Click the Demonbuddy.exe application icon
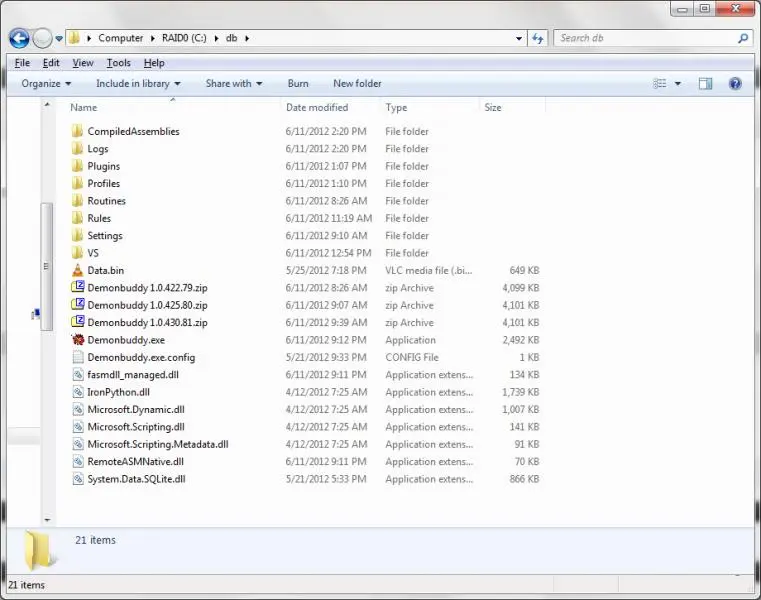Screen dimensions: 761x600 pyautogui.click(x=78, y=340)
